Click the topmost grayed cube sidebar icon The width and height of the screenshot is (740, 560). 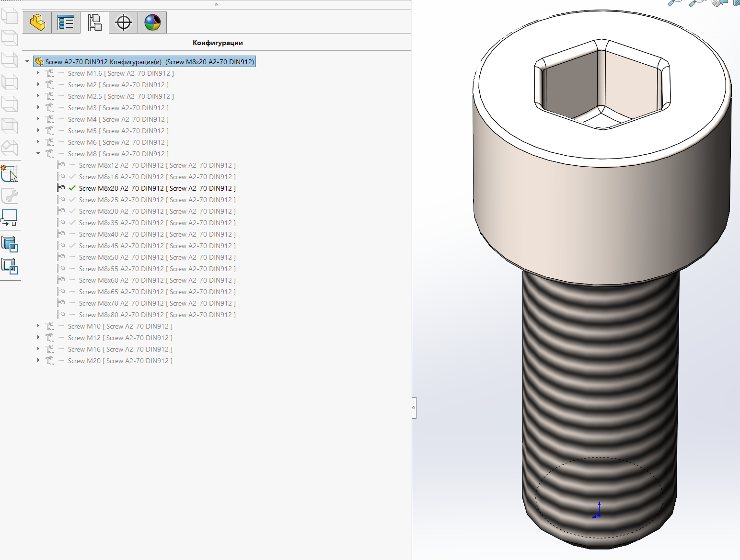pyautogui.click(x=10, y=16)
